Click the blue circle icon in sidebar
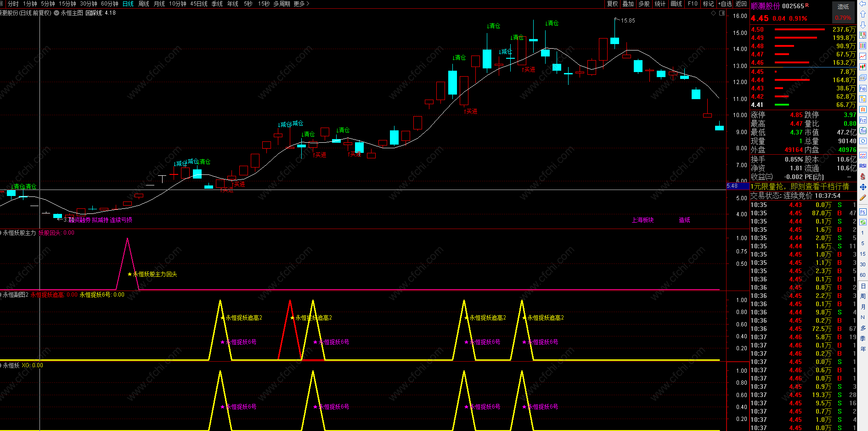Viewport: 868px width, 431px height. (x=863, y=141)
